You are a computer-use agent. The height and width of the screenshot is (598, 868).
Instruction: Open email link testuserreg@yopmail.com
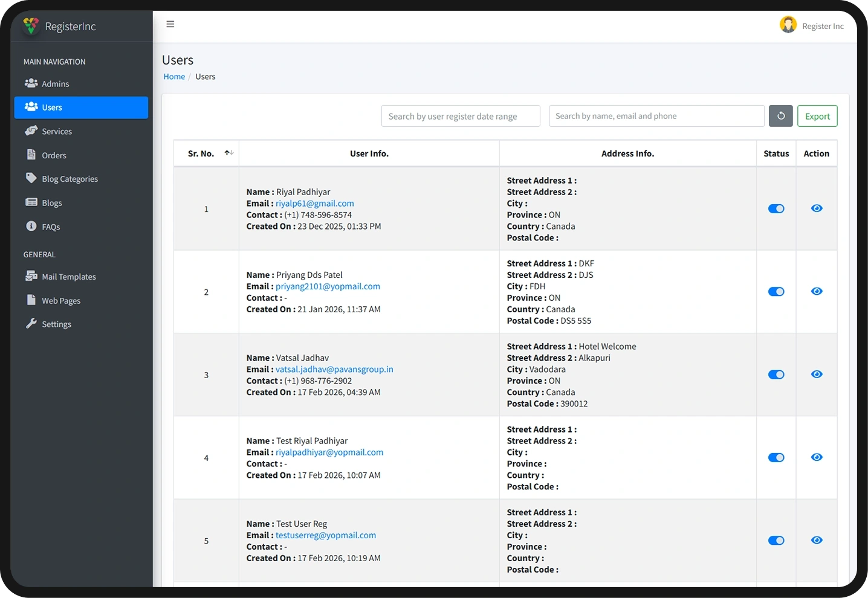click(326, 535)
